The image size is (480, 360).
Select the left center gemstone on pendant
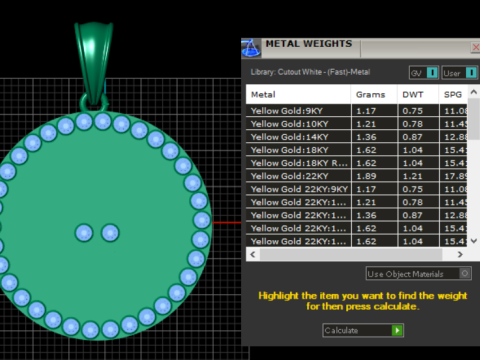[84, 233]
